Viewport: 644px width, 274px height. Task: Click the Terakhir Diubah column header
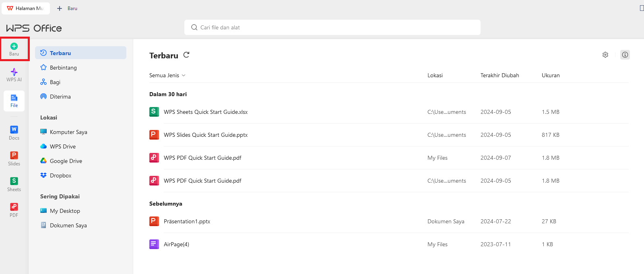click(500, 75)
